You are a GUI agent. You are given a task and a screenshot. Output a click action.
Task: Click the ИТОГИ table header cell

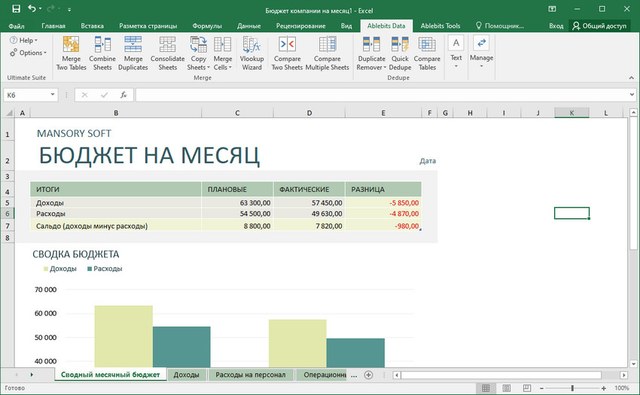click(116, 189)
